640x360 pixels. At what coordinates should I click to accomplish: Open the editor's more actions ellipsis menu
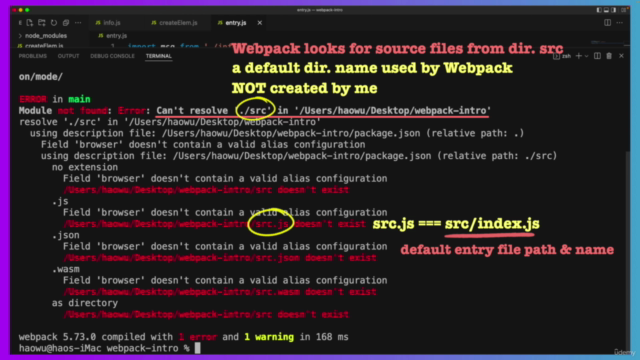620,23
